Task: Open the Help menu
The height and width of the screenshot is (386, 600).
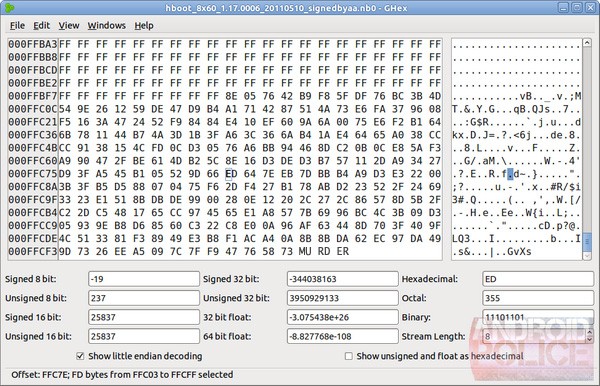Action: click(x=144, y=26)
